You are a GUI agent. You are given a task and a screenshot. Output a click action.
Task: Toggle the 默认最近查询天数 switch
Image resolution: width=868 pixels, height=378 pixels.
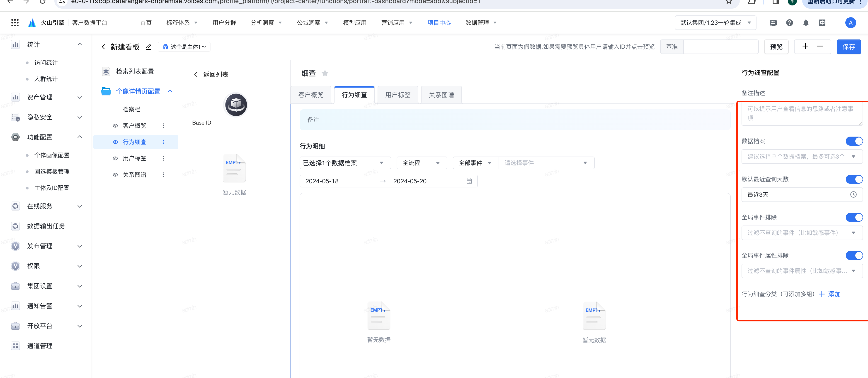[x=854, y=179]
